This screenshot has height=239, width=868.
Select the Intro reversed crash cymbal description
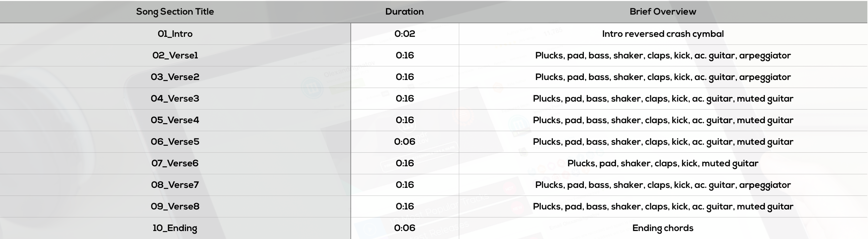(x=663, y=34)
